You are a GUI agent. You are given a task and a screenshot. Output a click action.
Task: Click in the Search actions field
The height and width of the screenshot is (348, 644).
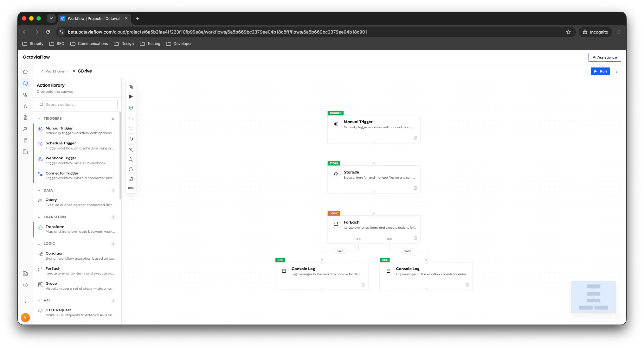click(x=77, y=104)
